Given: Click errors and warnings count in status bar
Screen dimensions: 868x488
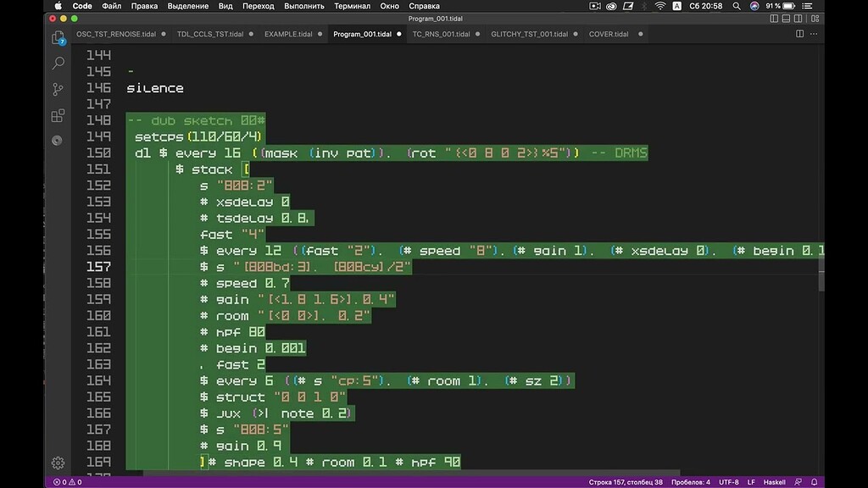Looking at the screenshot, I should click(x=67, y=482).
